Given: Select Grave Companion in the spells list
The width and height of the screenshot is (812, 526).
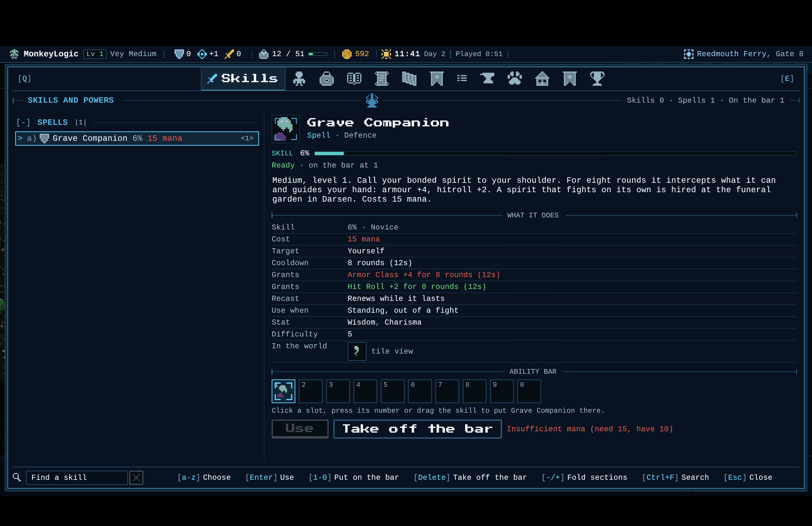Looking at the screenshot, I should 137,138.
